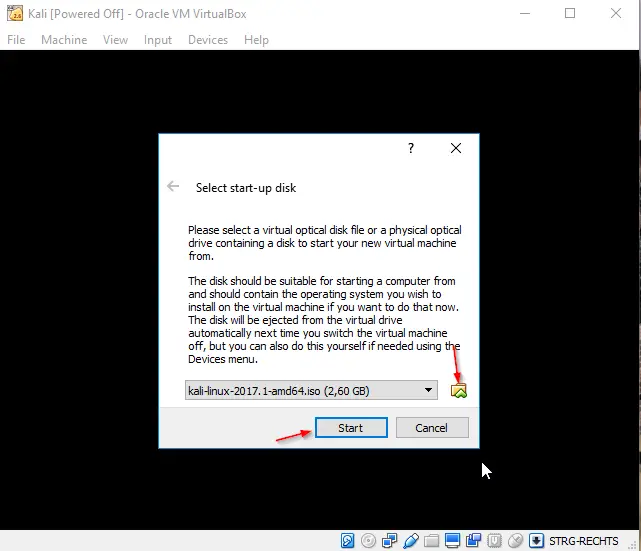Open the shared folders indicator icon
The width and height of the screenshot is (641, 551).
coord(431,540)
